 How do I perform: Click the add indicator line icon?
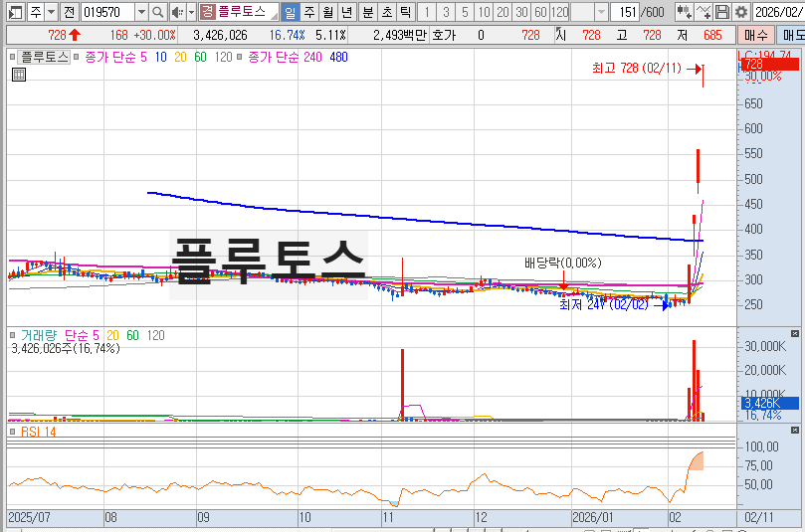click(x=704, y=12)
